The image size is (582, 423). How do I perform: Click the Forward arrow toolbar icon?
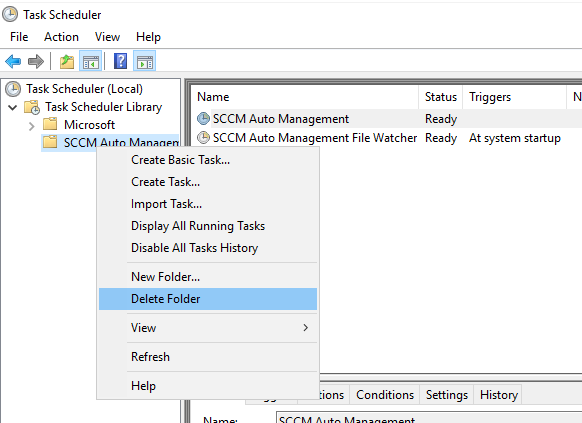(x=36, y=61)
